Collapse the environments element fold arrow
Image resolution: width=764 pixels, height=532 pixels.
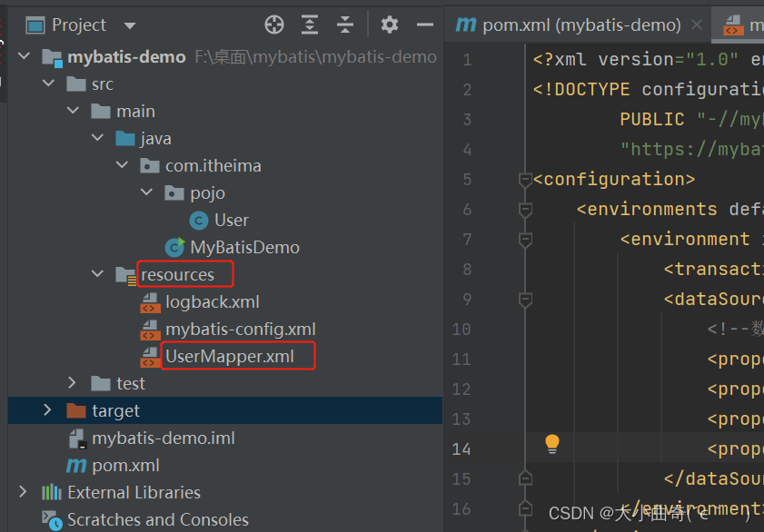pos(525,208)
